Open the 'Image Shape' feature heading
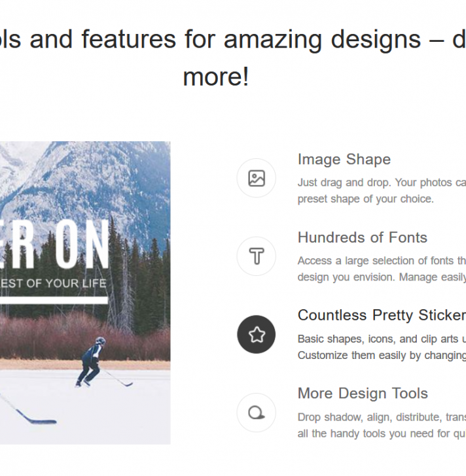The width and height of the screenshot is (466, 476). coord(344,160)
